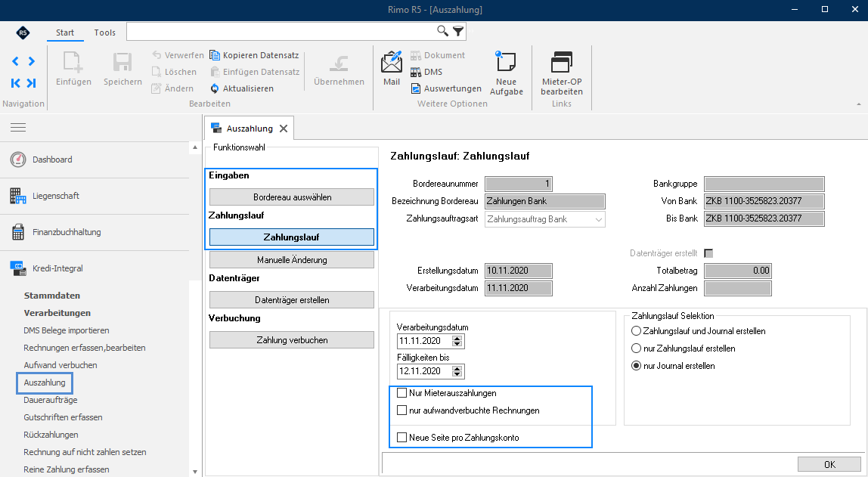868x477 pixels.
Task: Open Gutschriften erfassen
Action: click(x=63, y=417)
